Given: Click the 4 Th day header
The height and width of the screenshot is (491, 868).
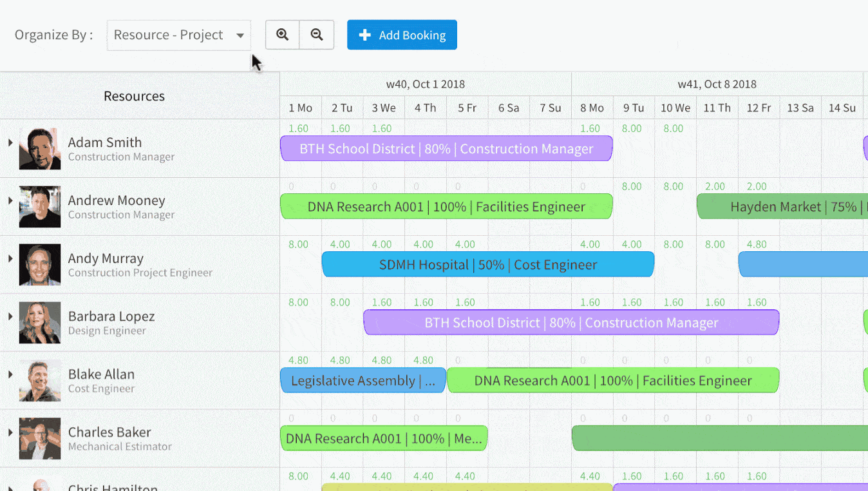Looking at the screenshot, I should tap(426, 108).
